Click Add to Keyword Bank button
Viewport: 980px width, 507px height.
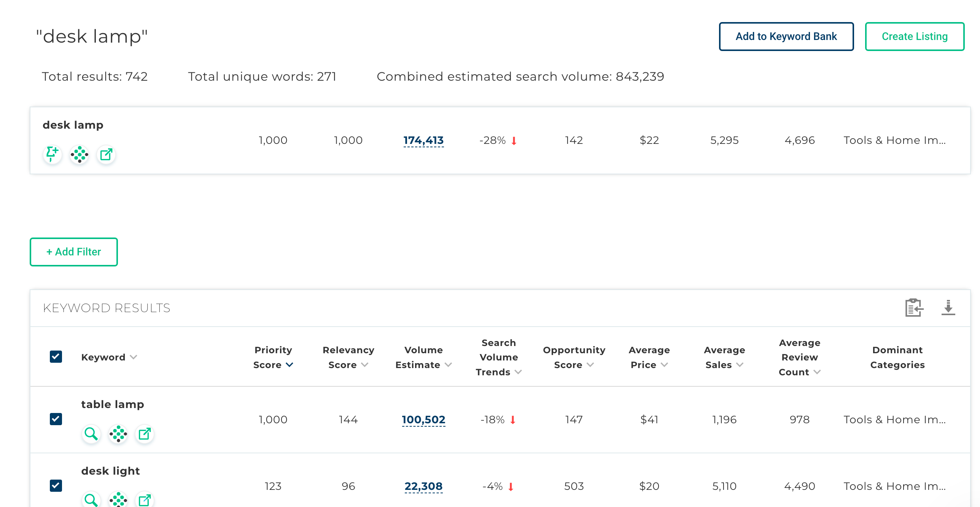pos(786,36)
